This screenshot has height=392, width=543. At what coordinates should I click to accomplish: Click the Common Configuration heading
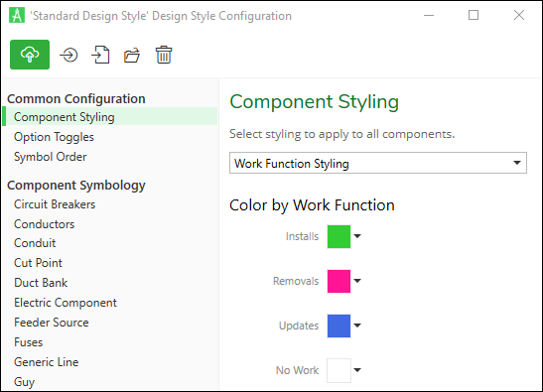coord(76,98)
